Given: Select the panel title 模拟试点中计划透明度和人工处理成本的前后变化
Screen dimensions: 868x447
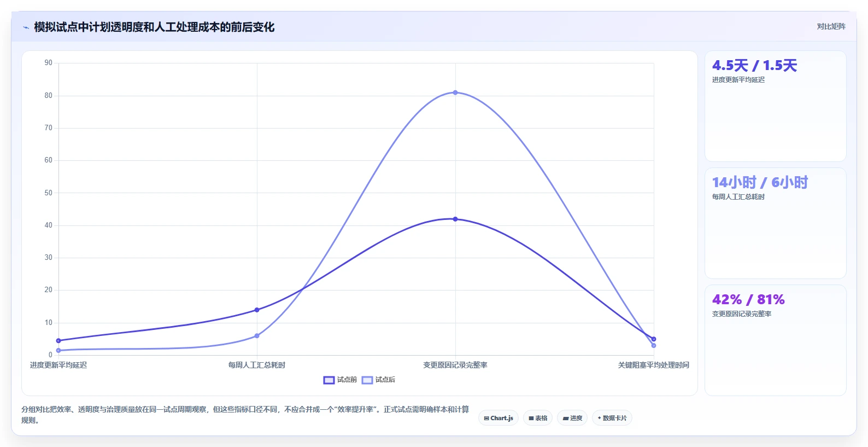Looking at the screenshot, I should pos(154,27).
